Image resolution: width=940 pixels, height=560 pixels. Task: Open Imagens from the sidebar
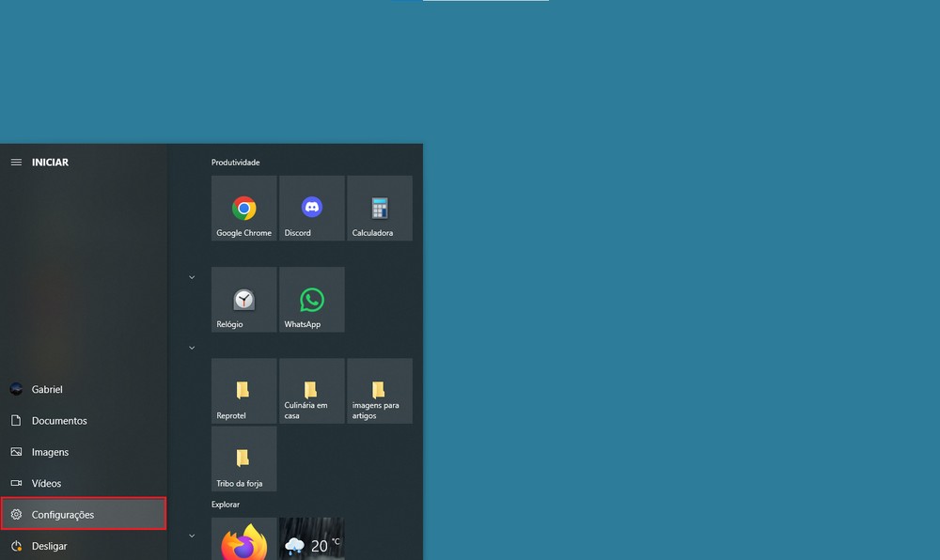coord(49,452)
